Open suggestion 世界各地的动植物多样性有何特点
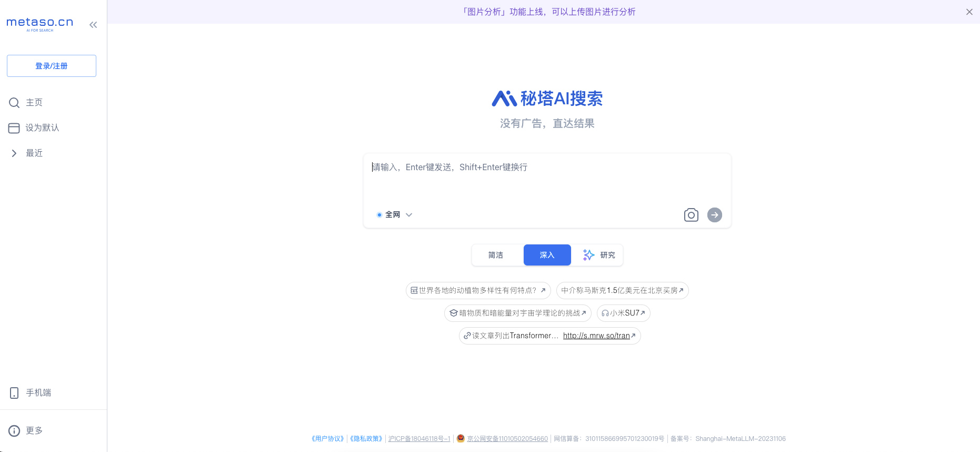Image resolution: width=980 pixels, height=452 pixels. pos(478,291)
